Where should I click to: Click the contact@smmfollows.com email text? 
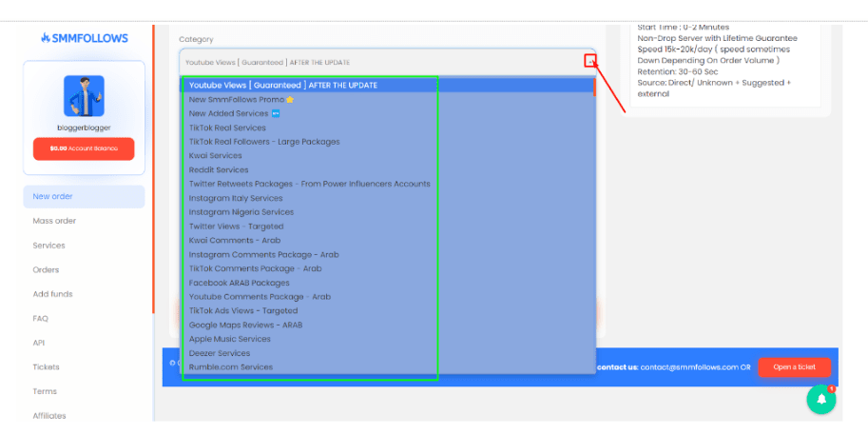(x=689, y=367)
